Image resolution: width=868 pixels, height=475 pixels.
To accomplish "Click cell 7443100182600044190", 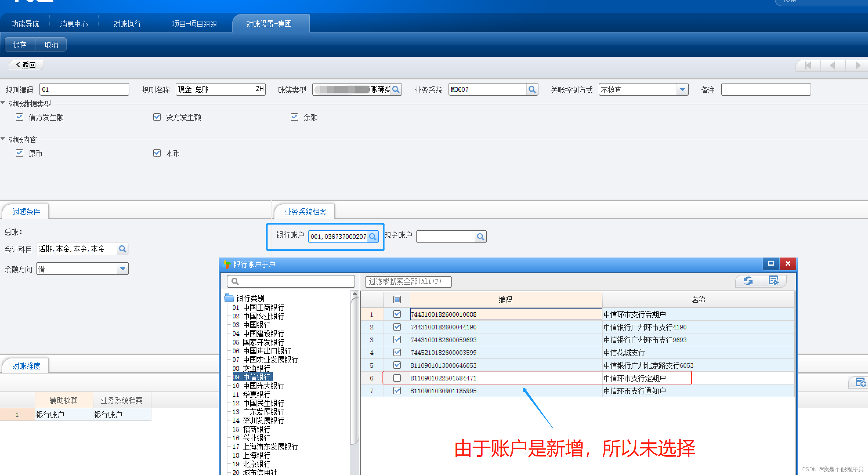I will point(506,327).
